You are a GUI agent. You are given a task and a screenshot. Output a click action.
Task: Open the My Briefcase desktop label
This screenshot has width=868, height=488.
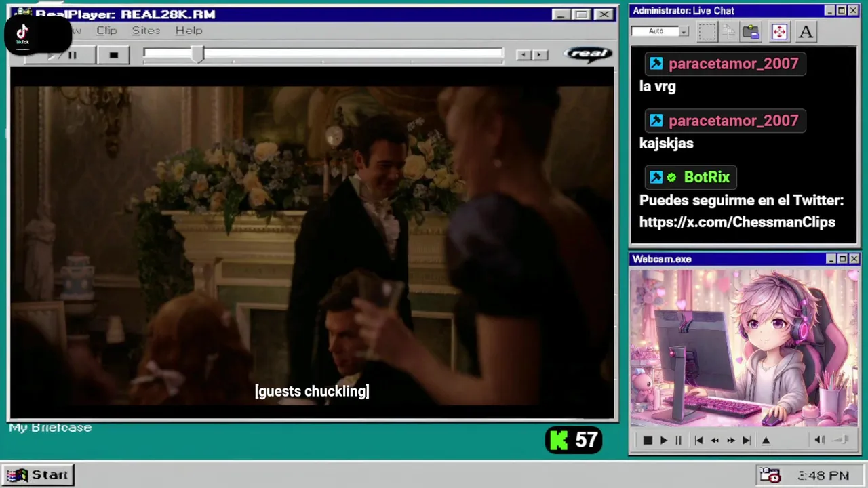click(50, 428)
